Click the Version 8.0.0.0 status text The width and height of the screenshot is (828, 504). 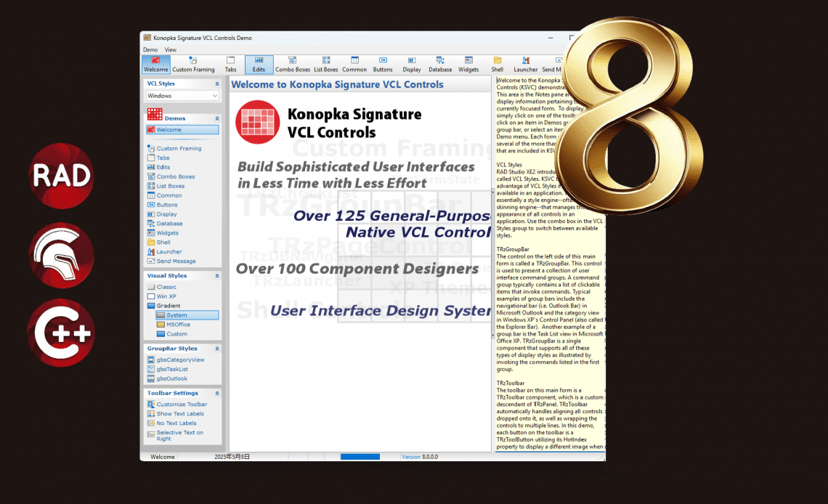tap(420, 457)
